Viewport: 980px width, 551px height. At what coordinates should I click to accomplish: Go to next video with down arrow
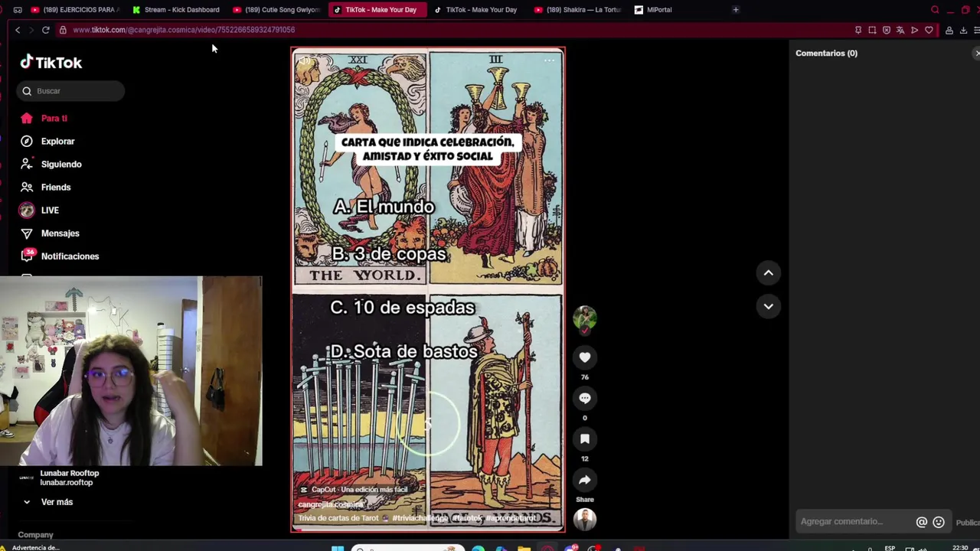pos(768,306)
